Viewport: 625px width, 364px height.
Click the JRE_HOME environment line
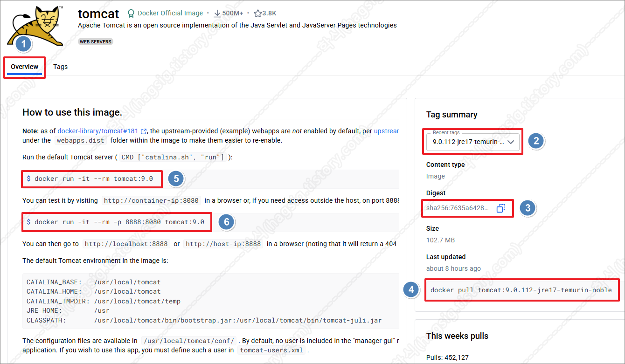pos(68,310)
